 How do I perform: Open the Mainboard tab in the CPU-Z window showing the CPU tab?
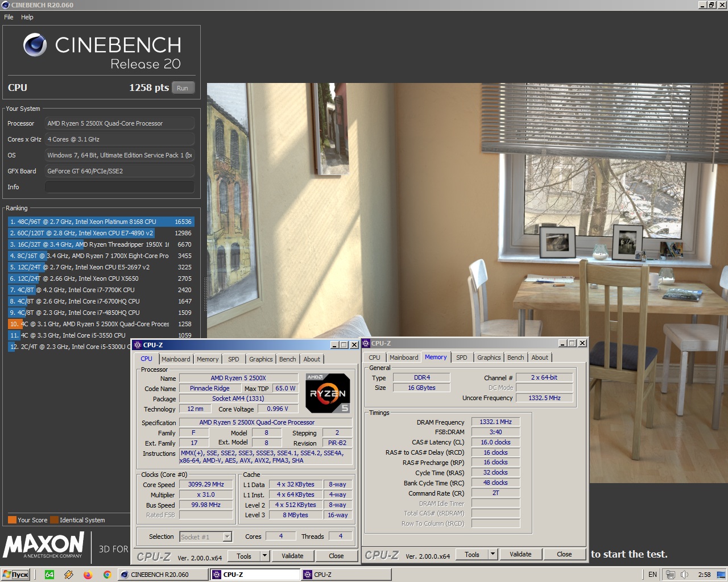pos(176,359)
